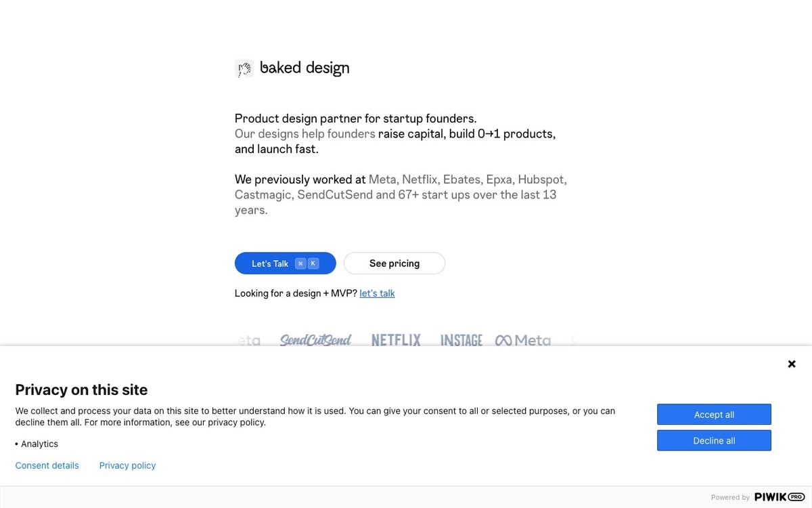Click the See pricing button

pos(394,263)
